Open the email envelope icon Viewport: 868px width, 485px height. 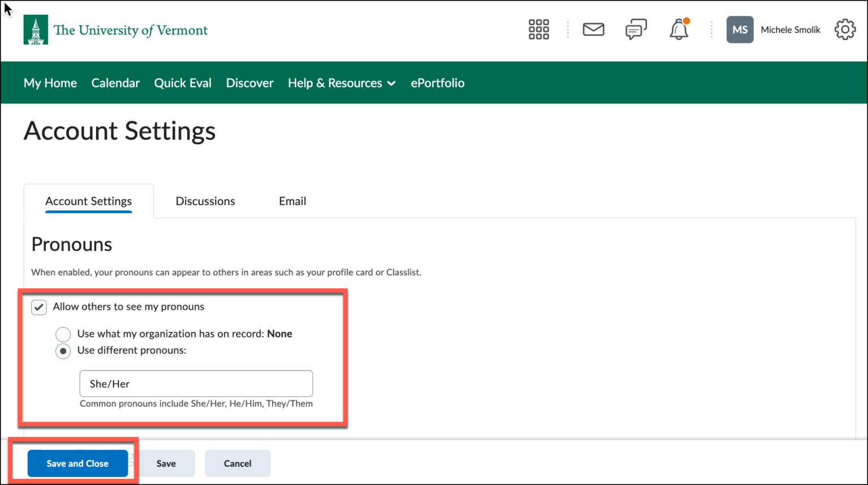pos(593,29)
